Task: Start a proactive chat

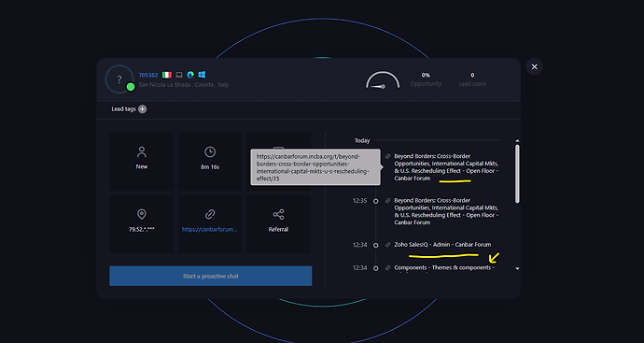Action: (210, 276)
